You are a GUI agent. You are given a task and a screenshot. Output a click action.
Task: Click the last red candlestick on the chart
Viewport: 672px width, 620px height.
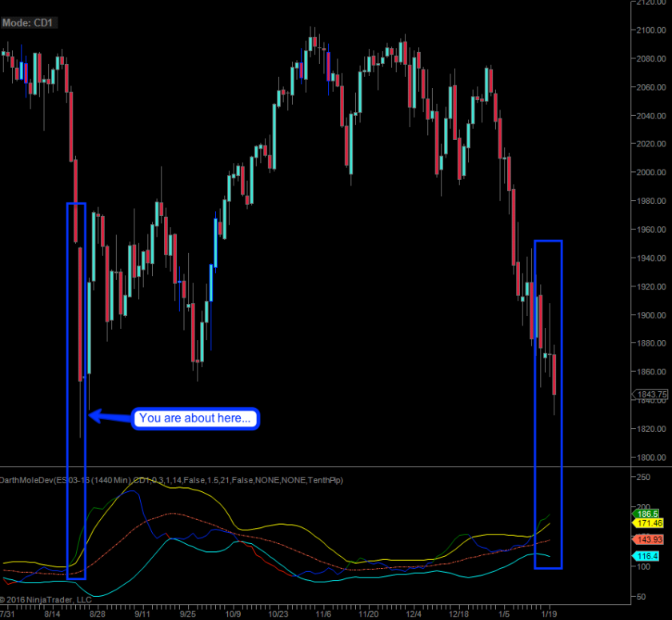coord(555,374)
